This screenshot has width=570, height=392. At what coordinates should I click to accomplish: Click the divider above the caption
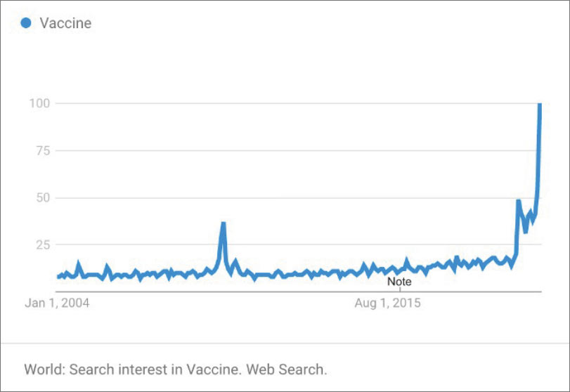(x=285, y=343)
